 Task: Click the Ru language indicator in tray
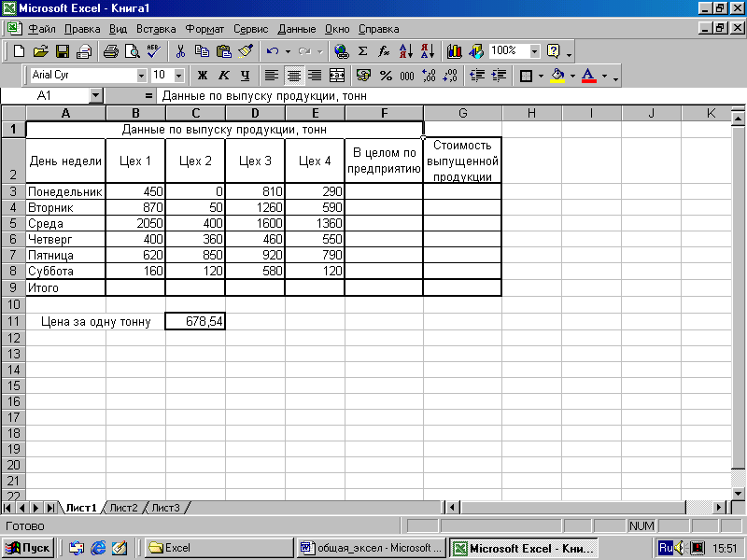coord(666,548)
